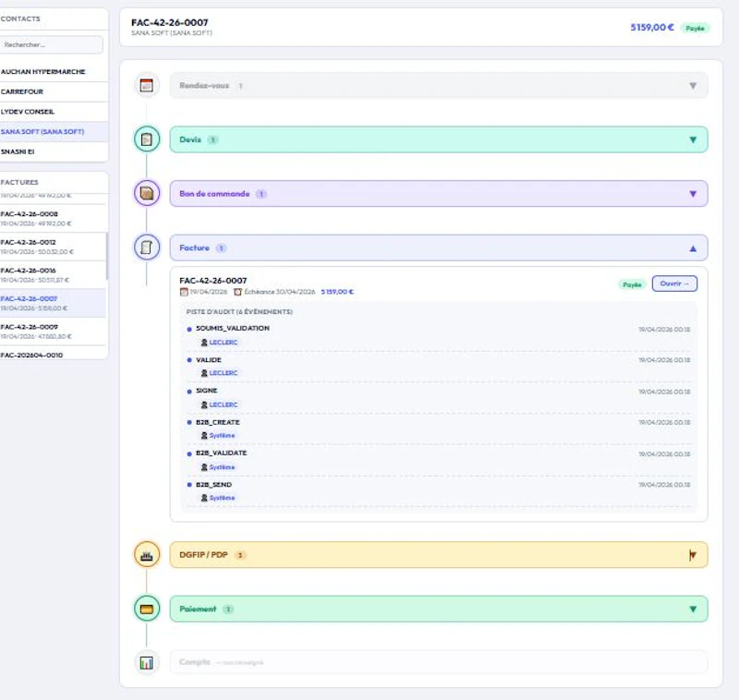The width and height of the screenshot is (739, 700).
Task: Click the count badge next to Bon de commande
Action: pos(261,194)
